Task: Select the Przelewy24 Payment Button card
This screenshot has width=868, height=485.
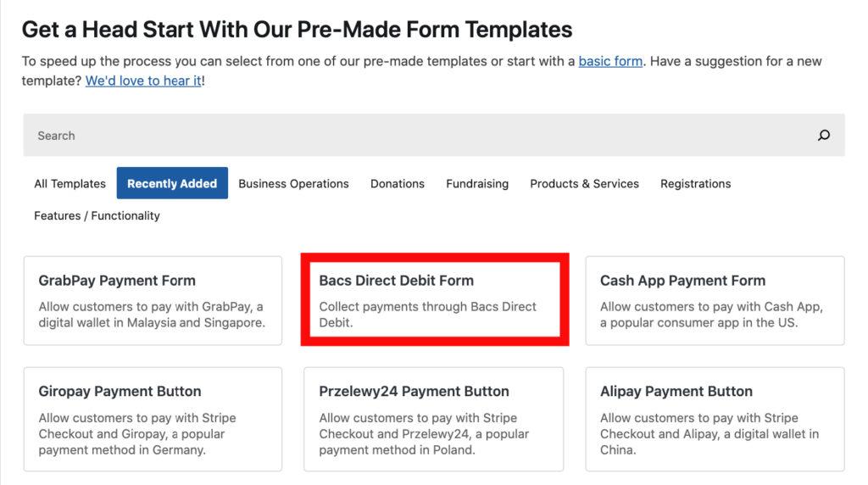Action: pyautogui.click(x=433, y=419)
